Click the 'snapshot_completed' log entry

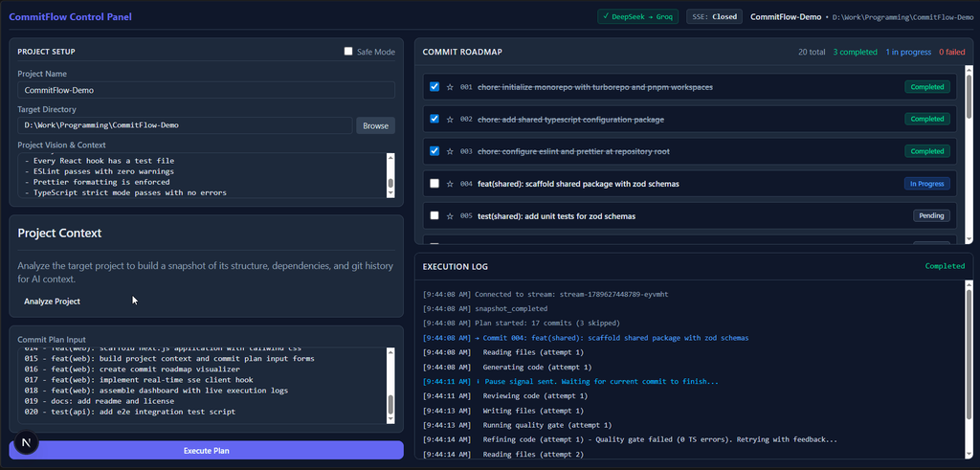coord(485,308)
